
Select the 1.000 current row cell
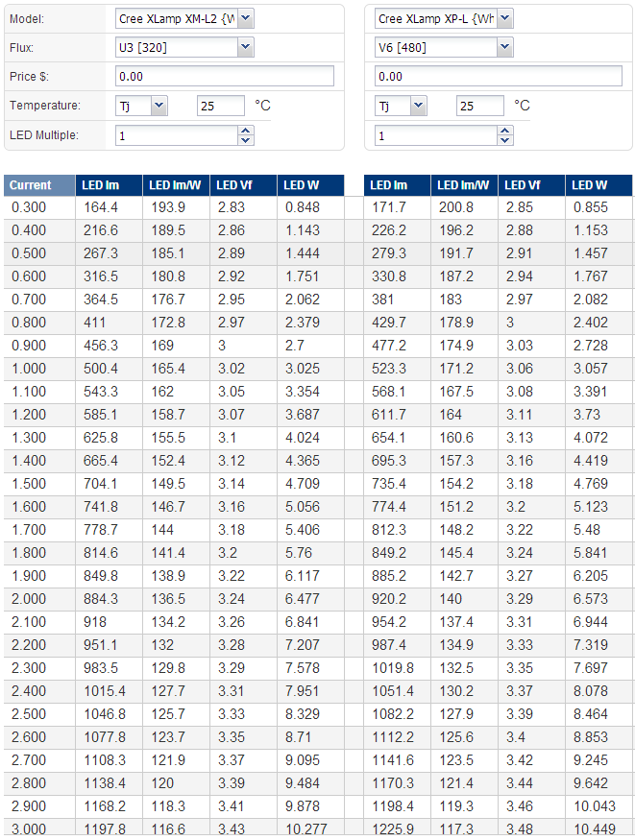39,369
